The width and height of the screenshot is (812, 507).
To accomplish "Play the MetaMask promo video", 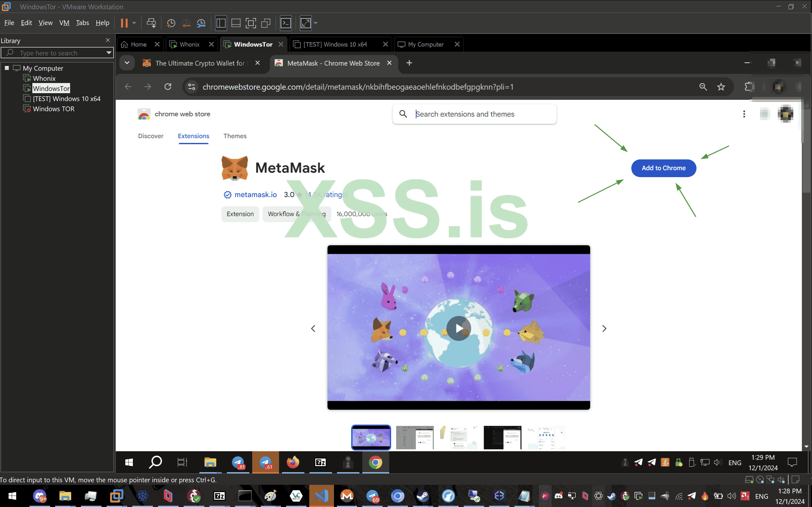I will (x=458, y=328).
